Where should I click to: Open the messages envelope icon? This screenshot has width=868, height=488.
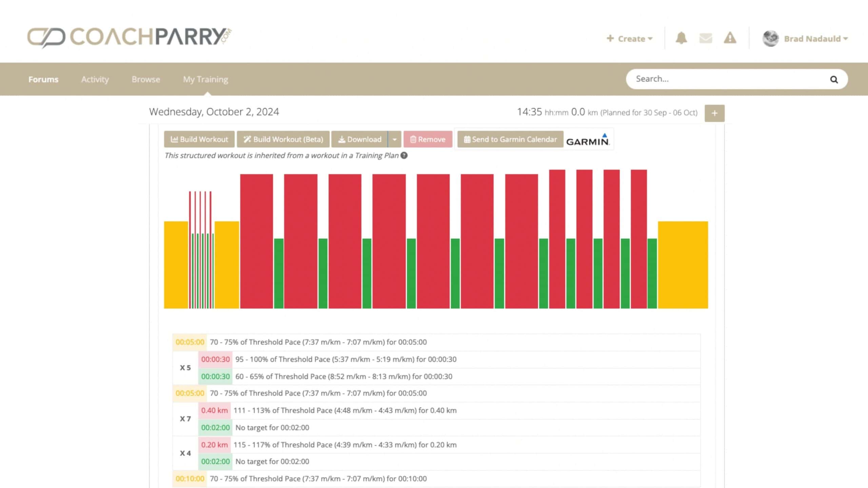tap(706, 38)
